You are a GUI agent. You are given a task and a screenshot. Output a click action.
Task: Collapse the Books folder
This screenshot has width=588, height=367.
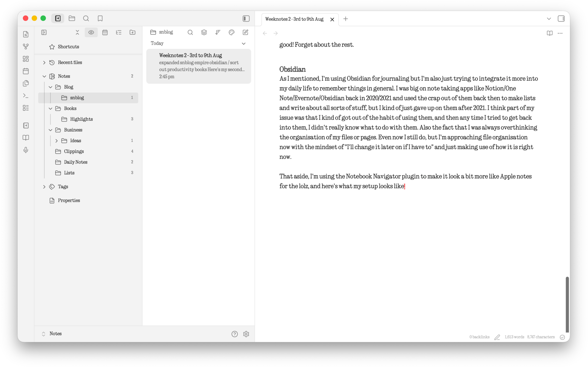(x=50, y=108)
